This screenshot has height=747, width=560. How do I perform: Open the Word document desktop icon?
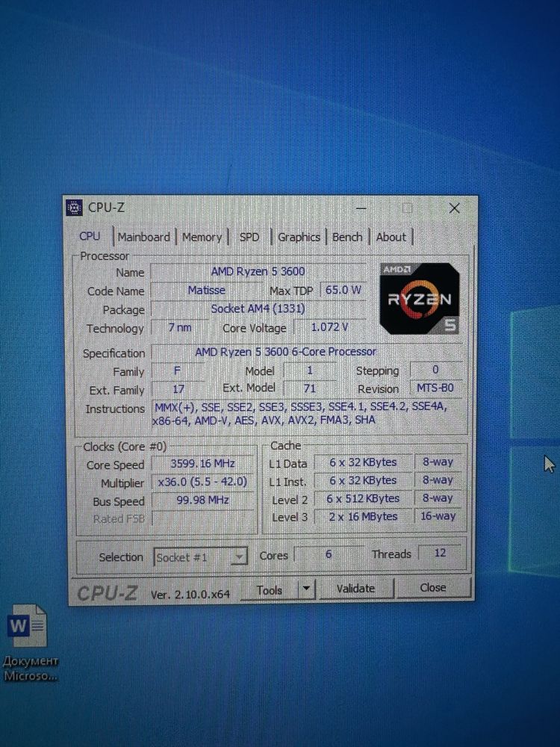coord(30,643)
